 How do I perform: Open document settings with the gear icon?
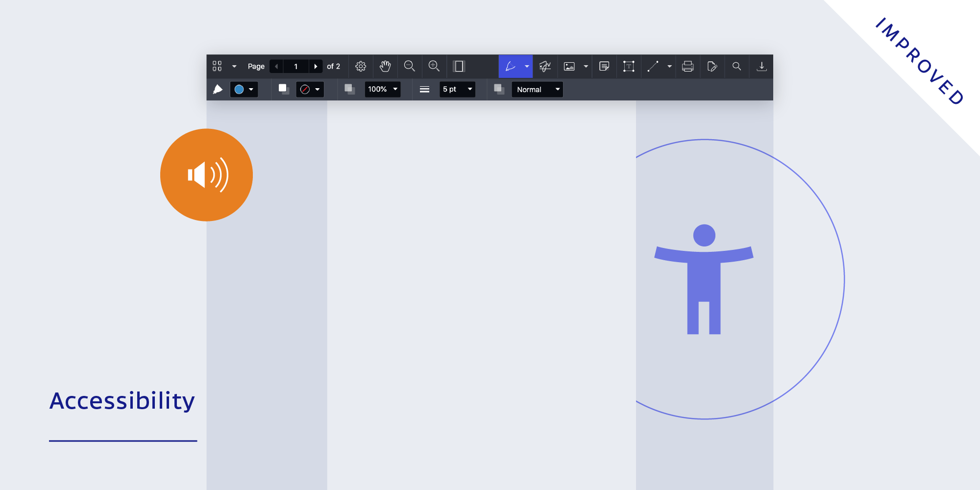coord(360,66)
